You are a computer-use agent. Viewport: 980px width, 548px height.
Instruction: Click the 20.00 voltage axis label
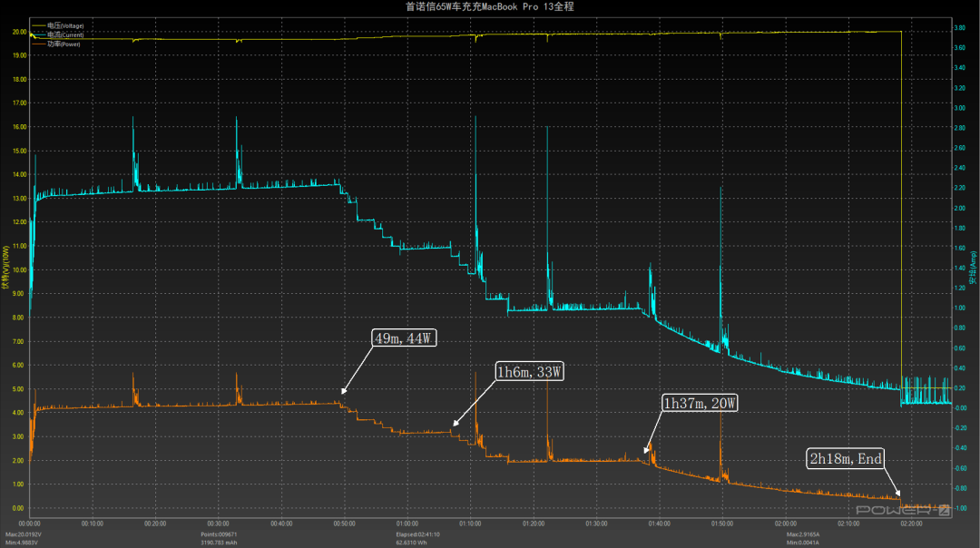19,32
